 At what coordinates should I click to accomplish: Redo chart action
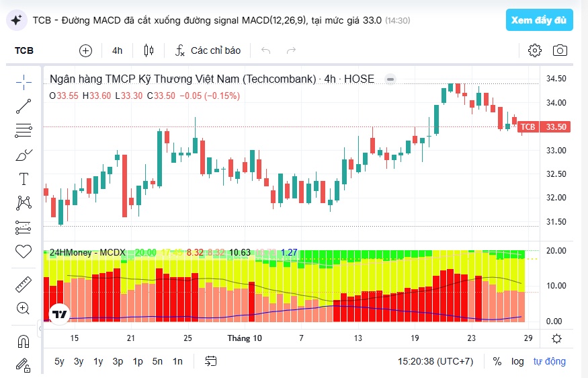(x=292, y=50)
